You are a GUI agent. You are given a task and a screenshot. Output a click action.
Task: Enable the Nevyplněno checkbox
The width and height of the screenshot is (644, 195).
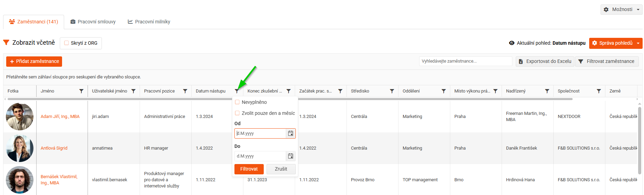pyautogui.click(x=237, y=102)
